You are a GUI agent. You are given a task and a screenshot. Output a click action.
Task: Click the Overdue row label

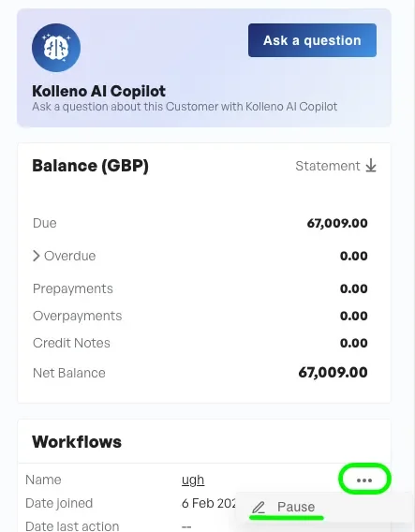pyautogui.click(x=70, y=256)
